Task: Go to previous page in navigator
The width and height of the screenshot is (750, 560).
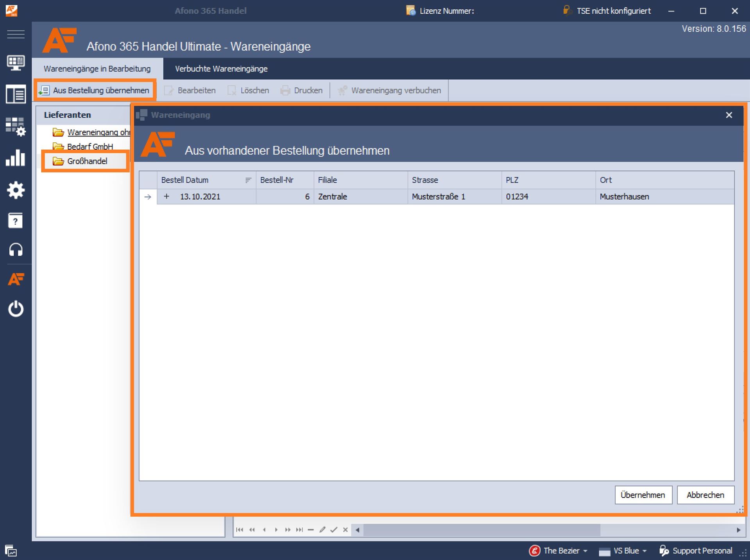Action: (252, 530)
